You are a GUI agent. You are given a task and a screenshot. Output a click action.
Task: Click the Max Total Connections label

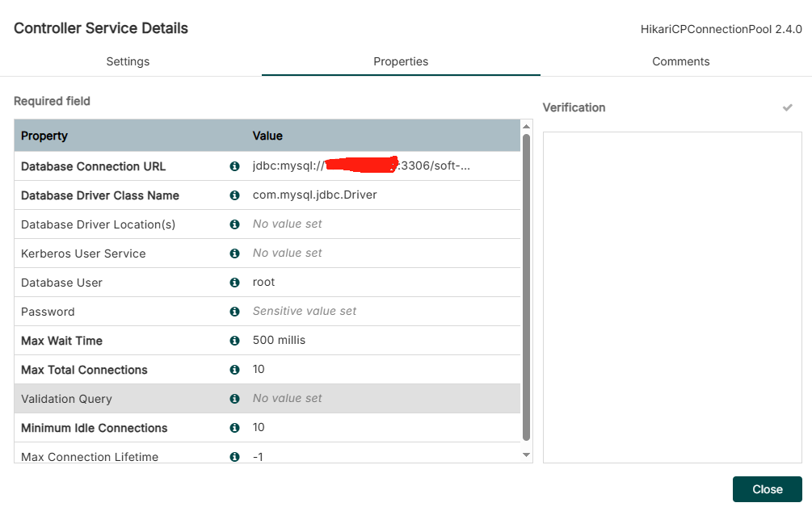(84, 370)
